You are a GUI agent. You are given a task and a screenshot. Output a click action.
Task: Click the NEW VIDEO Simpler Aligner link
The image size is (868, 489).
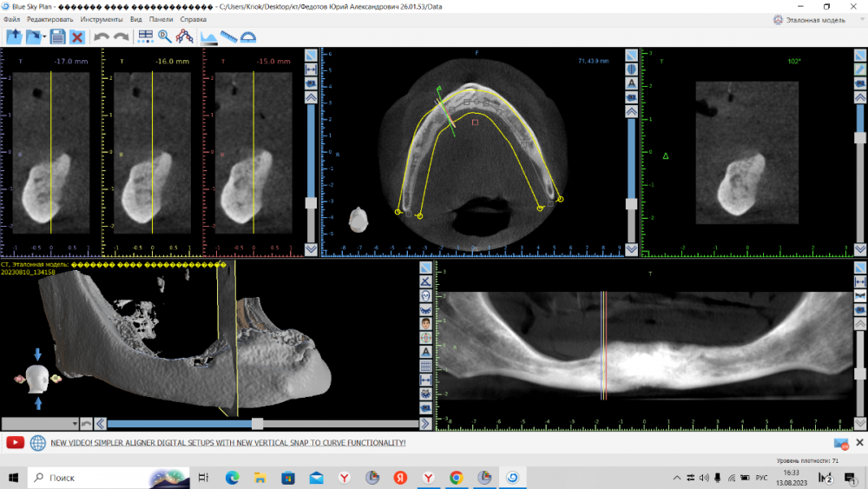(227, 442)
